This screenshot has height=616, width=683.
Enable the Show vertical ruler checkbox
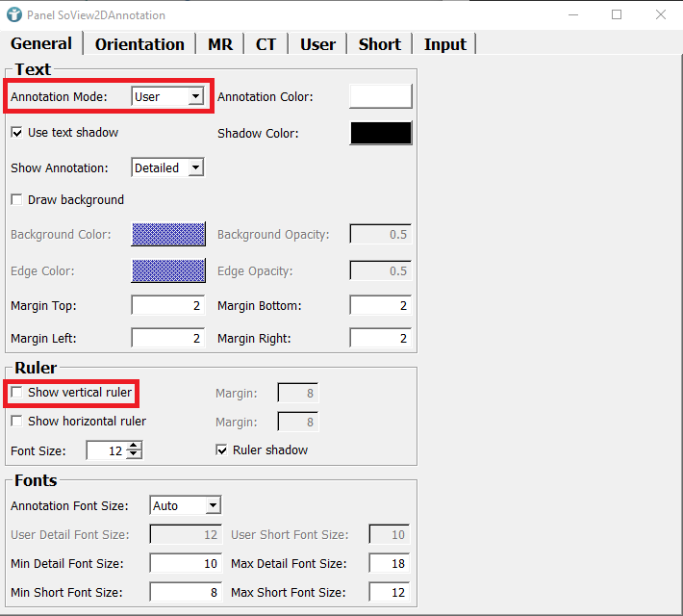(16, 393)
